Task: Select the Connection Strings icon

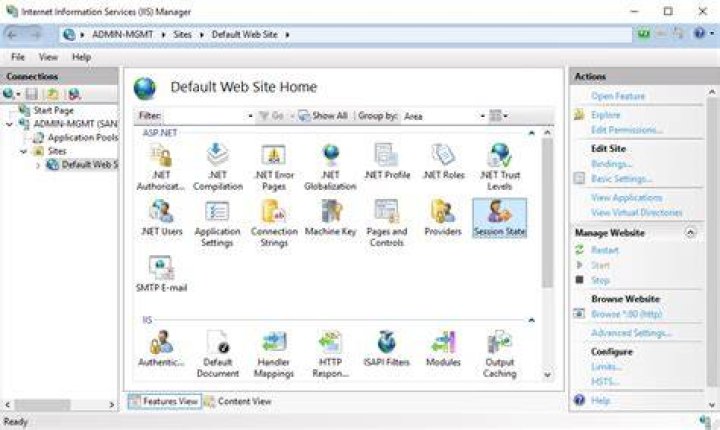Action: click(274, 224)
